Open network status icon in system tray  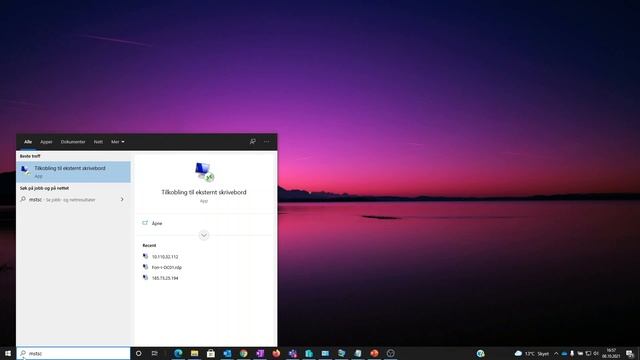click(588, 353)
